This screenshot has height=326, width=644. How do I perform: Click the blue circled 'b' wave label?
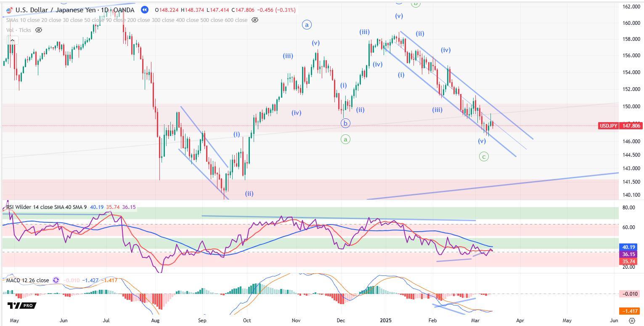(345, 123)
